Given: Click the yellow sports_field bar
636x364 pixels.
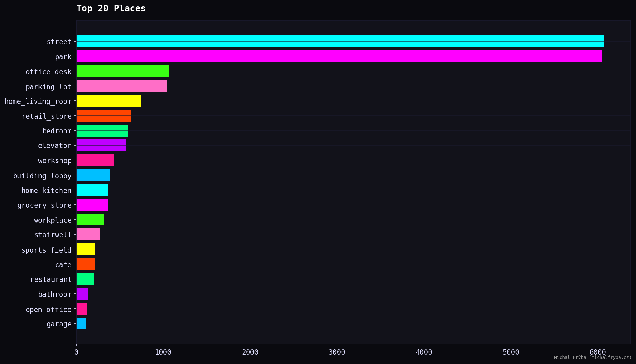Looking at the screenshot, I should [x=86, y=249].
